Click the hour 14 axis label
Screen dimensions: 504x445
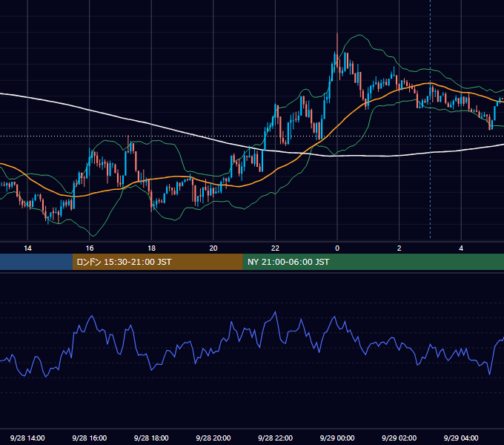27,248
